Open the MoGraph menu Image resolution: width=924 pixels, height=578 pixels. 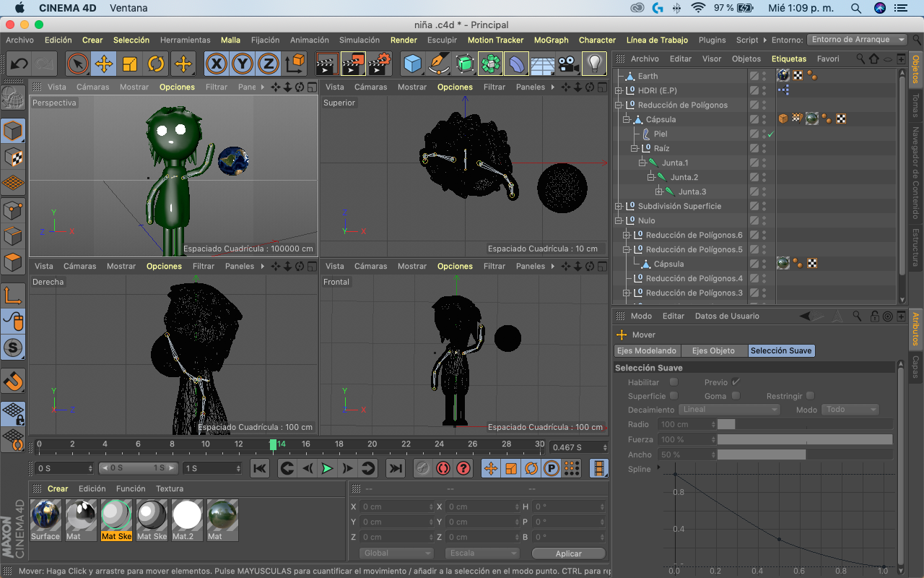pyautogui.click(x=551, y=40)
